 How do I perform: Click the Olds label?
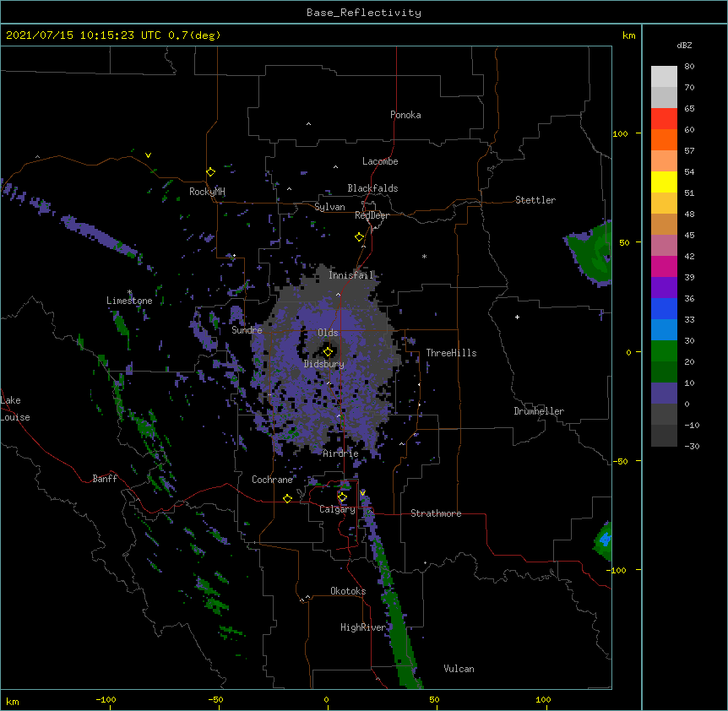click(328, 333)
